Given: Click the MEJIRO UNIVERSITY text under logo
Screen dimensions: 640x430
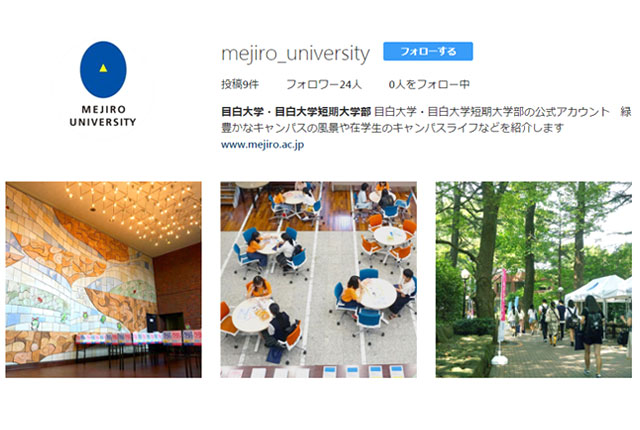Looking at the screenshot, I should (103, 116).
